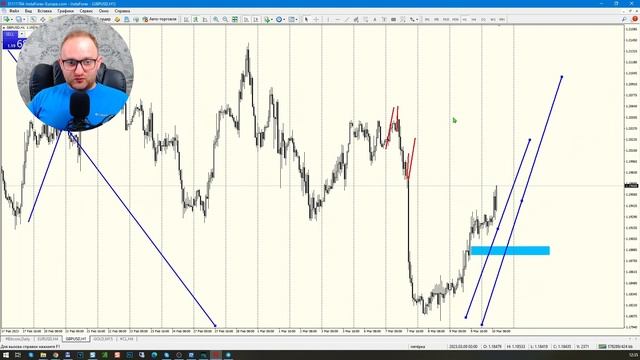Image resolution: width=640 pixels, height=360 pixels.
Task: Select the text 'A' tool
Action: [375, 19]
